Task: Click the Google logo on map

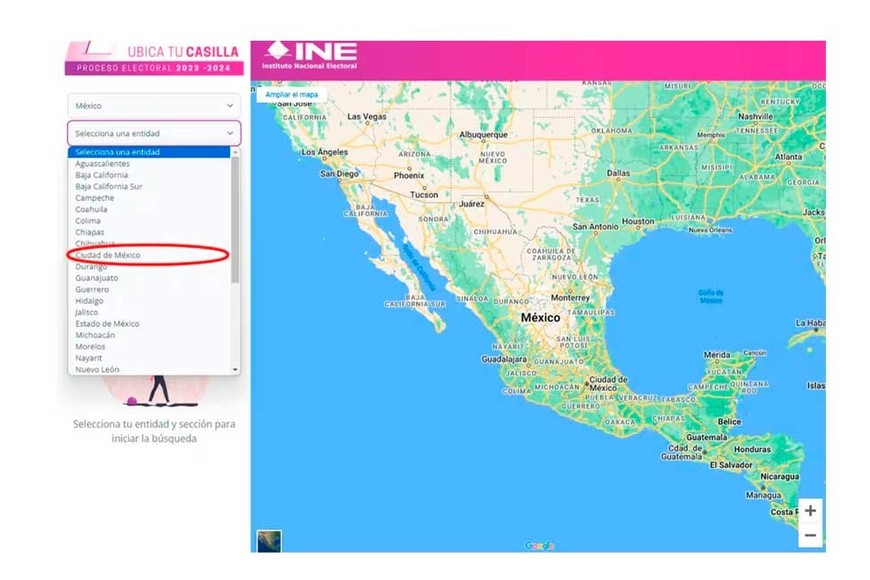Action: point(539,545)
